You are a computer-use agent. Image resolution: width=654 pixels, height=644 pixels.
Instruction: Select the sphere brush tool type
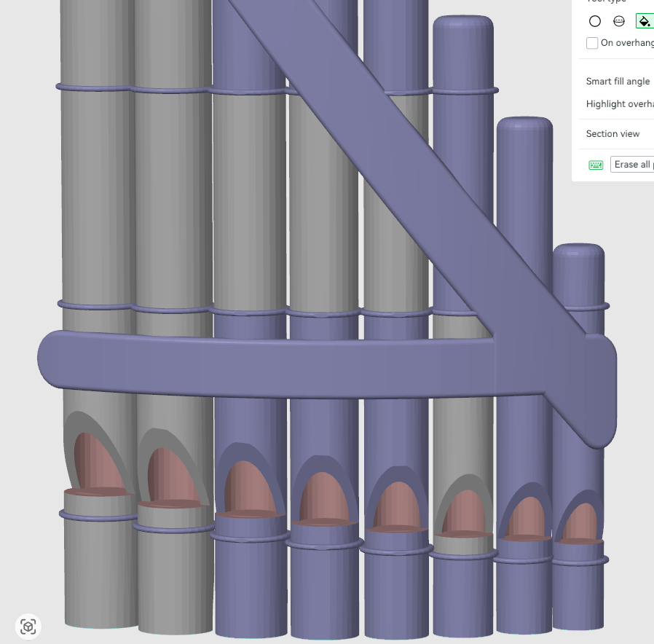point(618,21)
